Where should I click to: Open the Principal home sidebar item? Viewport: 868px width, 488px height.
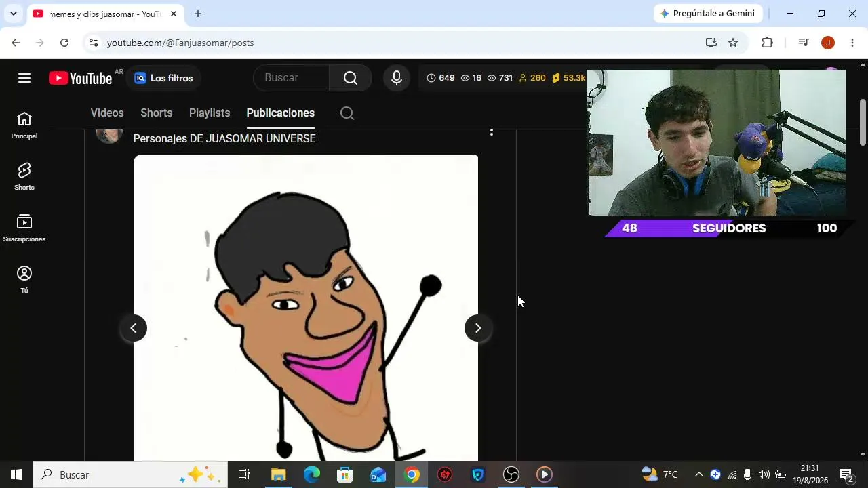click(x=24, y=126)
